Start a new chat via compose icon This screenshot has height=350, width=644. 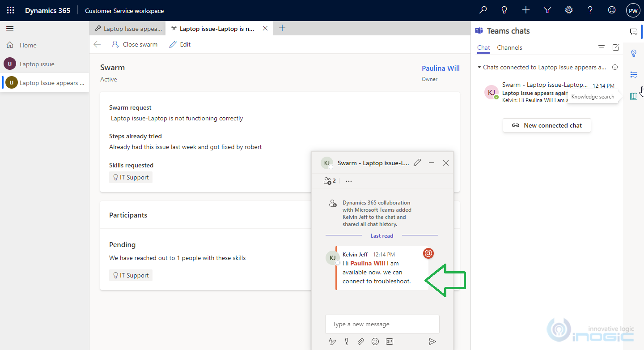(x=616, y=47)
